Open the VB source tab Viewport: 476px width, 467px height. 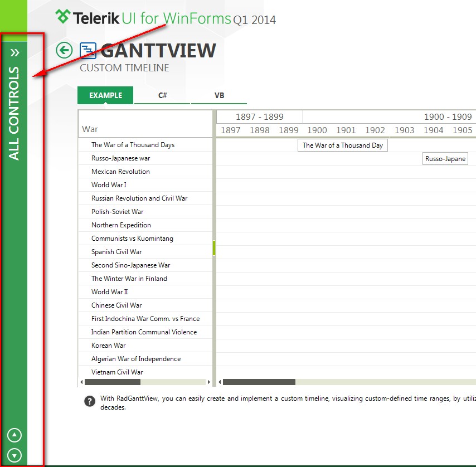tap(219, 95)
